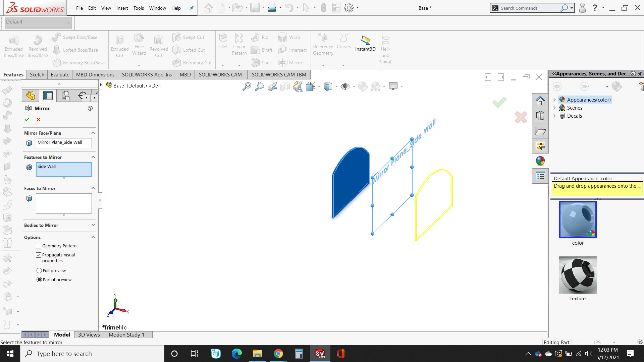The height and width of the screenshot is (362, 644).
Task: Confirm with the large green checkmark in viewport
Action: tap(499, 102)
